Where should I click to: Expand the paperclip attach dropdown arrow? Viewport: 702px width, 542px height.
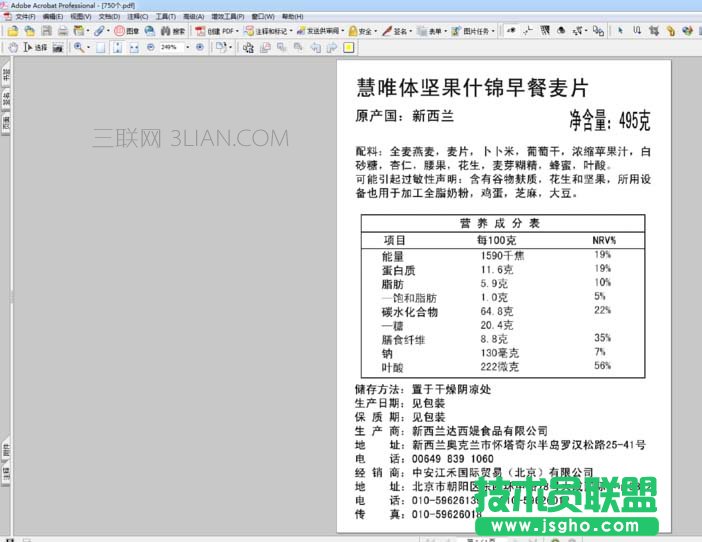(108, 31)
